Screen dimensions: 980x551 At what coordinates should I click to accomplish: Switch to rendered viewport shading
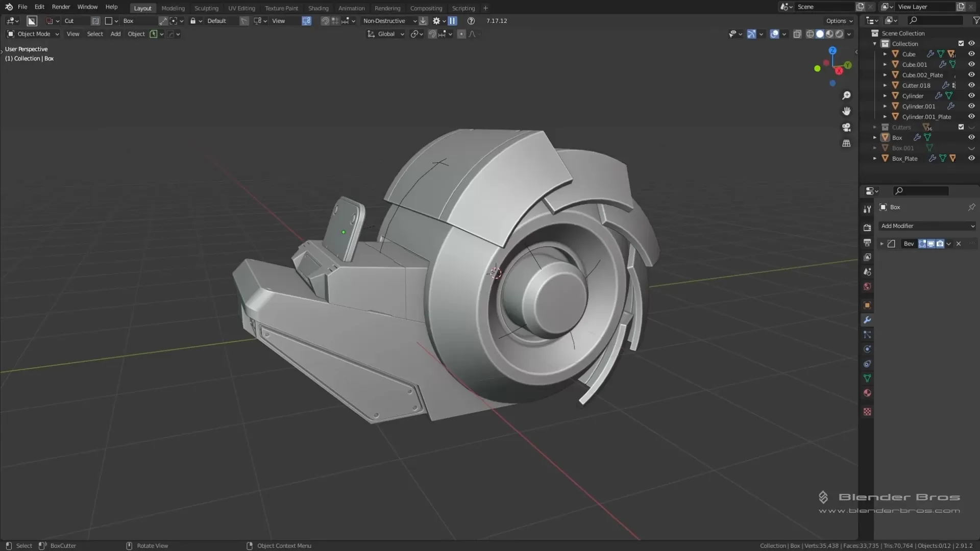tap(839, 34)
